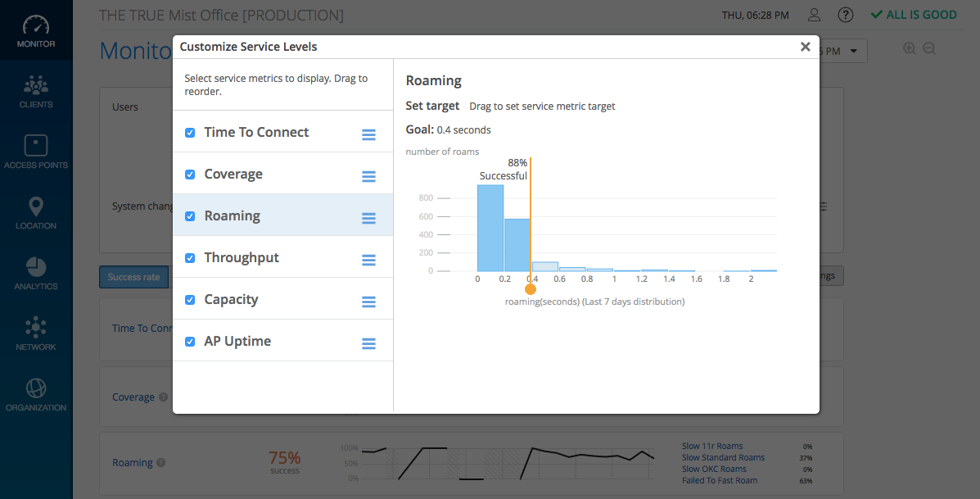Go to Clients in the sidebar
980x499 pixels.
(36, 91)
